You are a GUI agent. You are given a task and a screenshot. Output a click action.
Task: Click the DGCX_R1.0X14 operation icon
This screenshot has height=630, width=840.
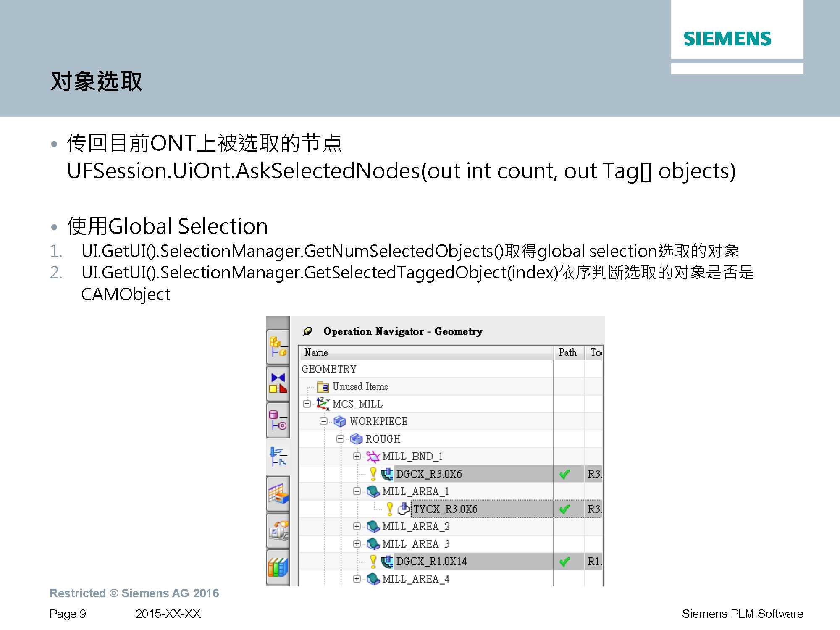point(387,562)
